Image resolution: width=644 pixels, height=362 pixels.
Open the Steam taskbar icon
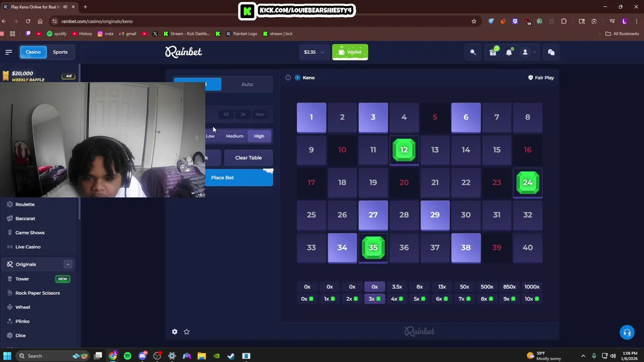(x=231, y=356)
